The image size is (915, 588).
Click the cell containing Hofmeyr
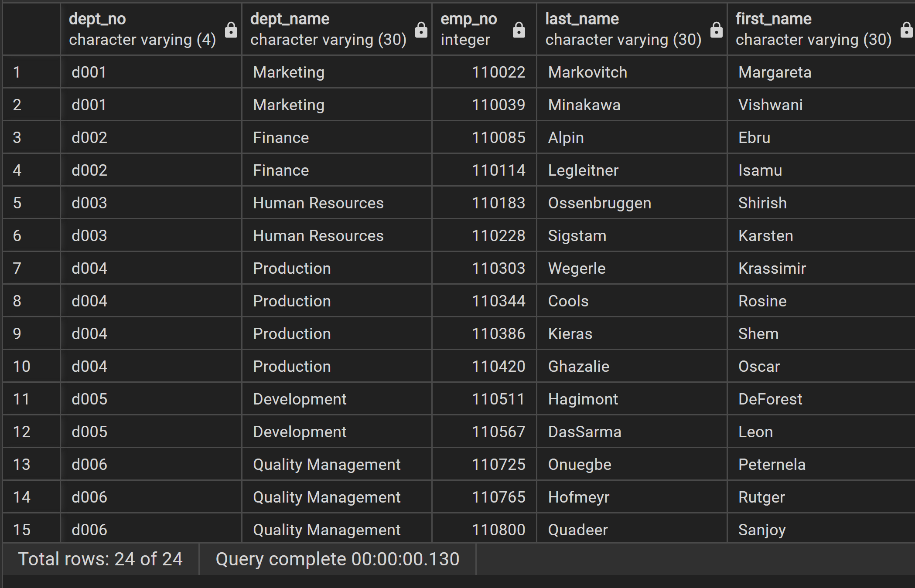(x=632, y=497)
